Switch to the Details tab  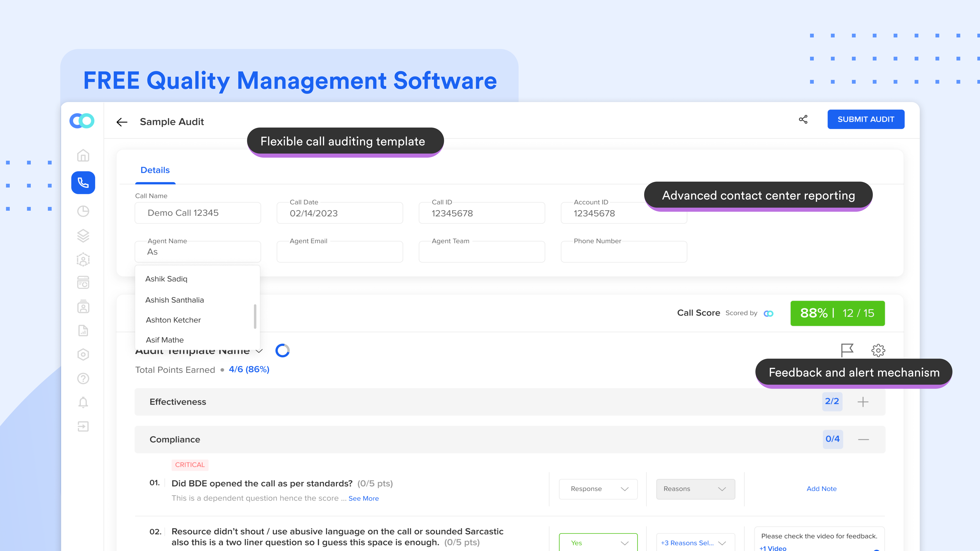155,170
